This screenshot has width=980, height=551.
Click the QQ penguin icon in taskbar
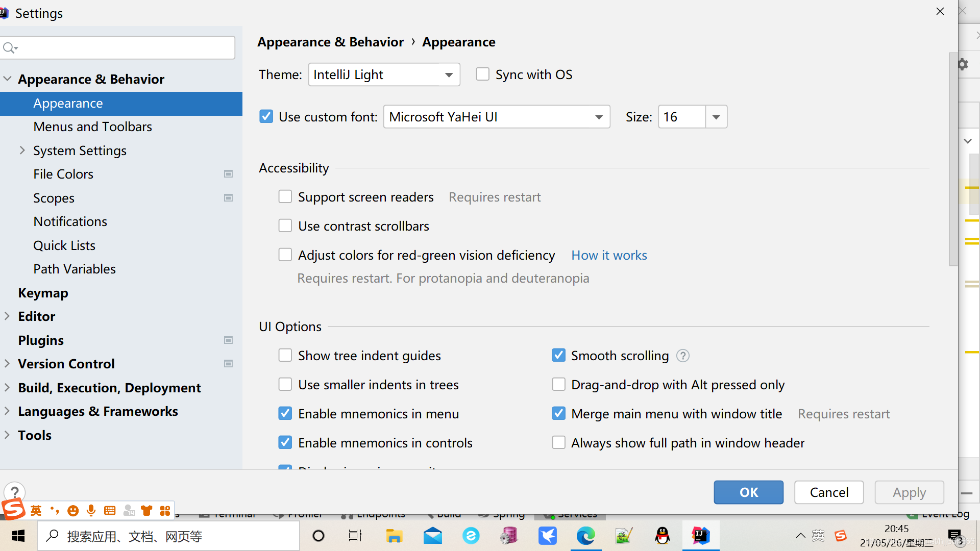point(662,536)
